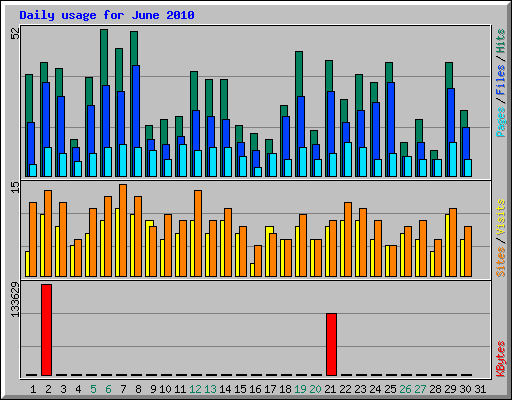This screenshot has height=400, width=512.
Task: Click the 'Pages' legend label
Action: 501,122
